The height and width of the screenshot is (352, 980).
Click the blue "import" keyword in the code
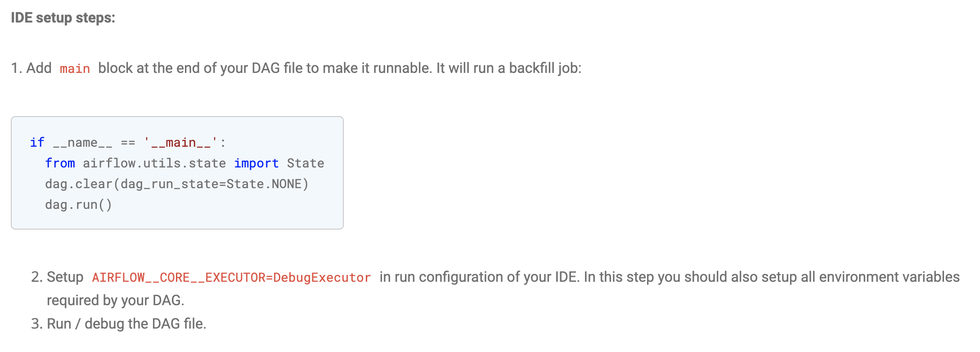(x=256, y=163)
